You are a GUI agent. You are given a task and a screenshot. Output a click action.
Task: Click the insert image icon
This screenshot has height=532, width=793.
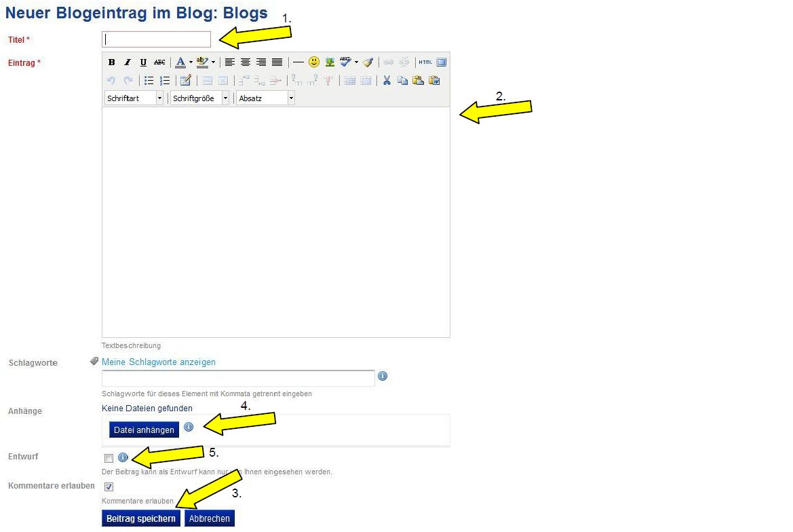(330, 62)
